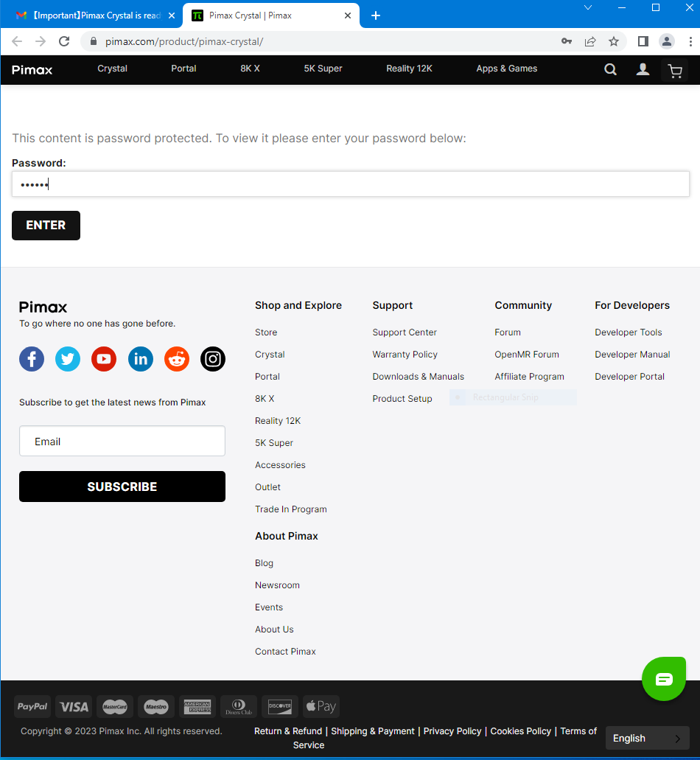
Task: Open the LinkedIn social icon
Action: coord(141,359)
